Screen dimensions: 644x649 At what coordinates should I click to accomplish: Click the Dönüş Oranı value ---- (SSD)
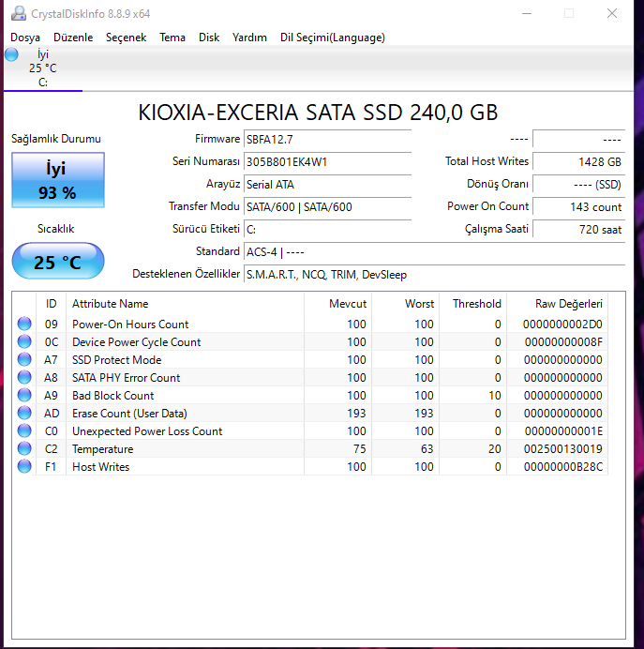point(578,184)
